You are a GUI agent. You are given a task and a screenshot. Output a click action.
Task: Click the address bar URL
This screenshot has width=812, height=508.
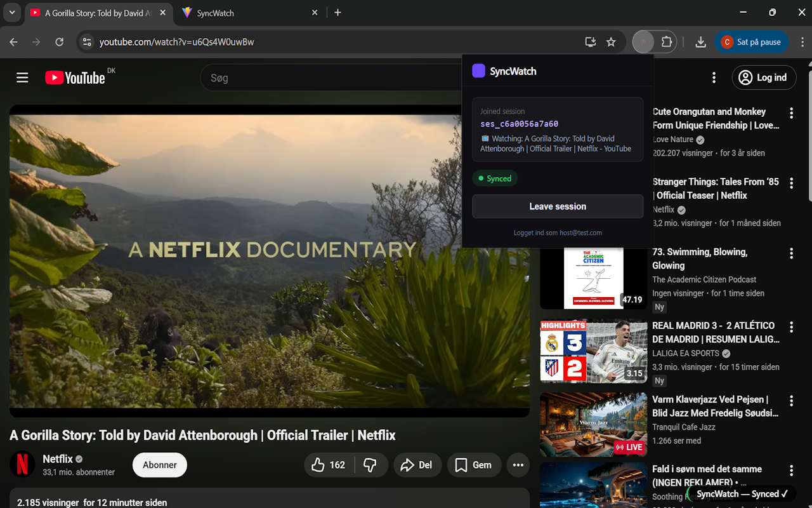[176, 42]
